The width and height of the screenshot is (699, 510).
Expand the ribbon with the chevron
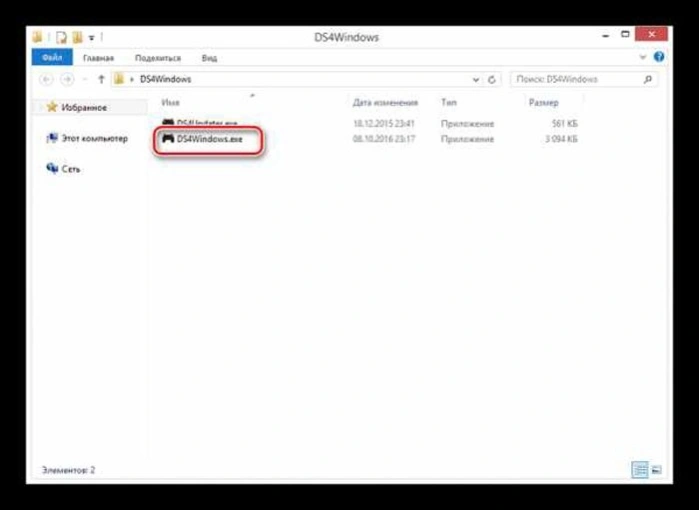click(x=642, y=57)
